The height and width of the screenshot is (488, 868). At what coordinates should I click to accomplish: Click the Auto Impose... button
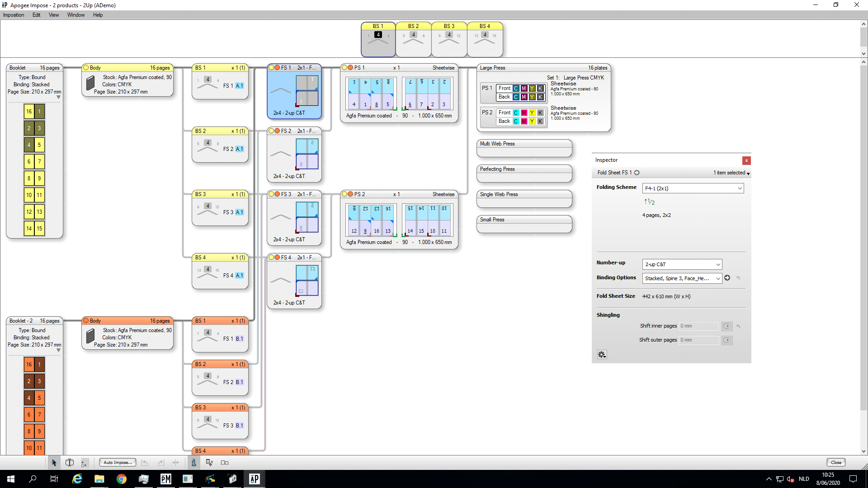click(118, 462)
